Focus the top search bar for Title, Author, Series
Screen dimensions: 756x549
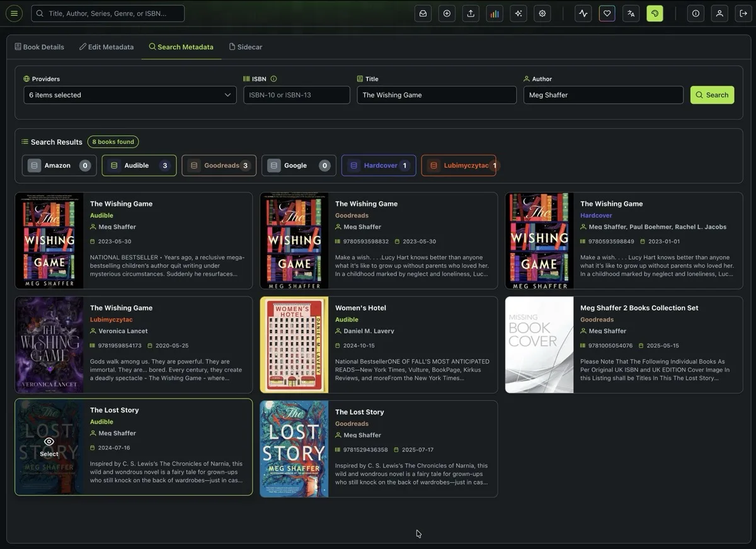click(108, 13)
